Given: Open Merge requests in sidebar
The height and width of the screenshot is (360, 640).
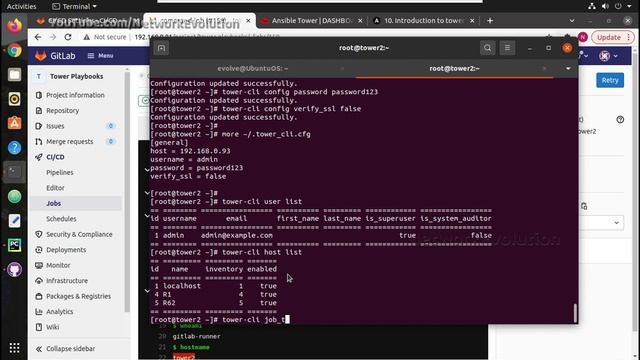Looking at the screenshot, I should 69,142.
